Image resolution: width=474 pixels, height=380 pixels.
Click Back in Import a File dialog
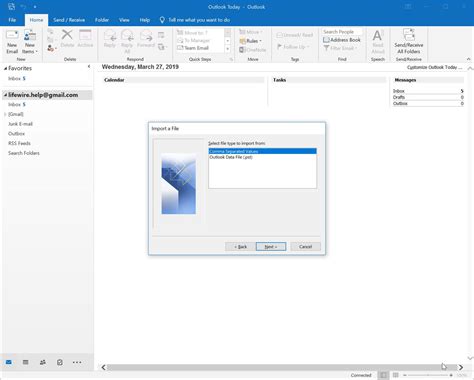click(240, 247)
